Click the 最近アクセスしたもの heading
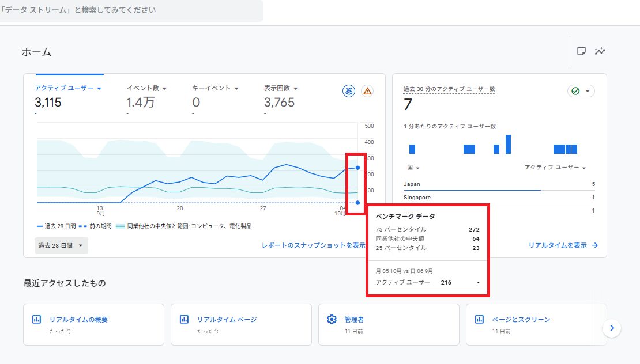 65,283
